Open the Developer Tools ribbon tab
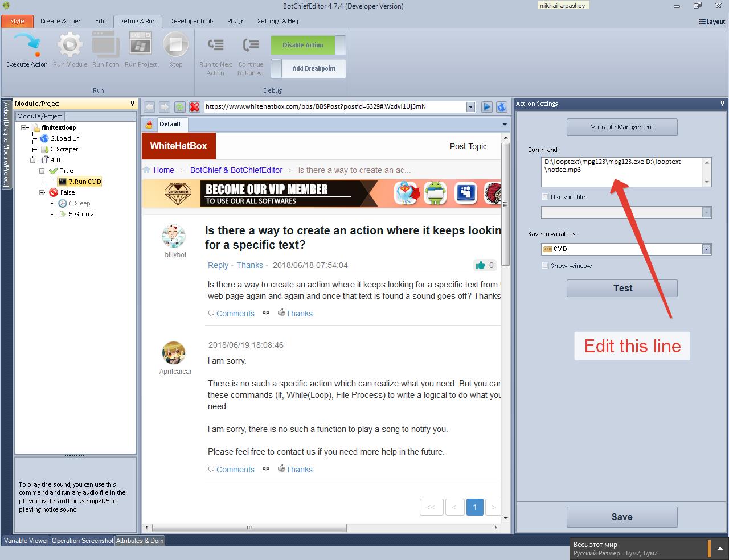This screenshot has height=560, width=729. 191,21
